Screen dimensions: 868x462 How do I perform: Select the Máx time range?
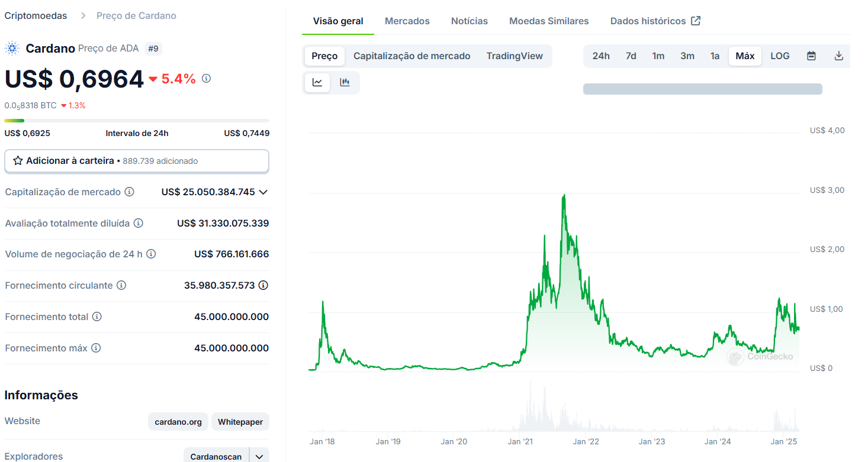[x=745, y=56]
